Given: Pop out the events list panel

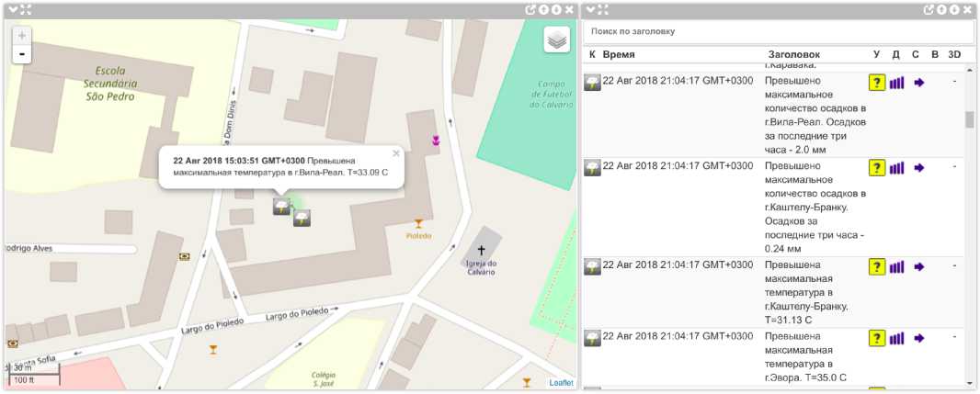Looking at the screenshot, I should (x=928, y=9).
